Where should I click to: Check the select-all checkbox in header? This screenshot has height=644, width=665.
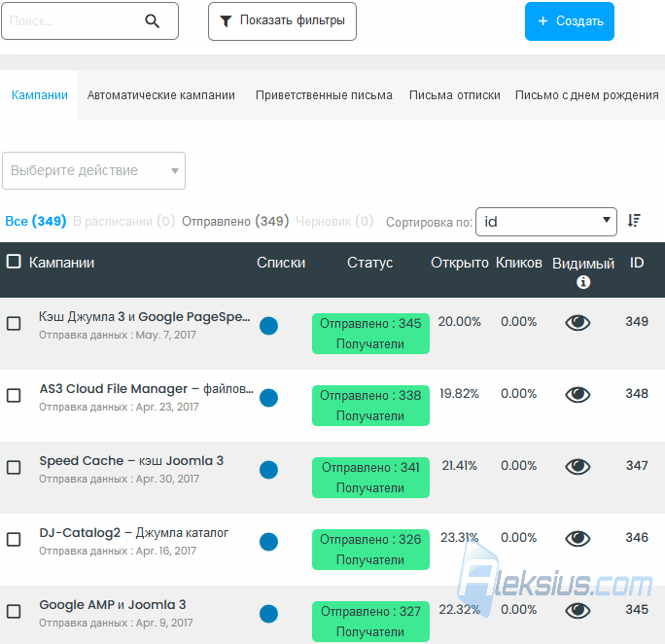(x=14, y=262)
